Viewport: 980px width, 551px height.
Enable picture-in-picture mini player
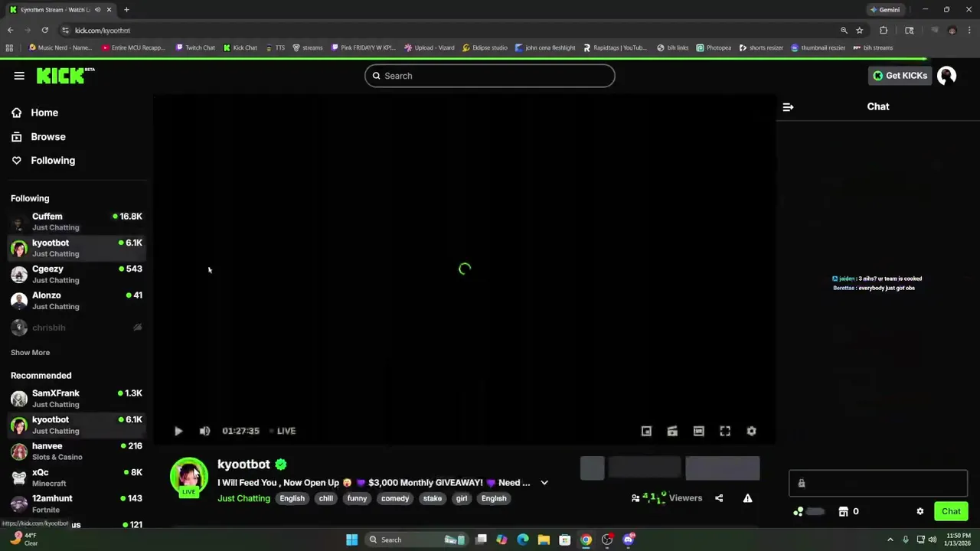click(x=646, y=431)
